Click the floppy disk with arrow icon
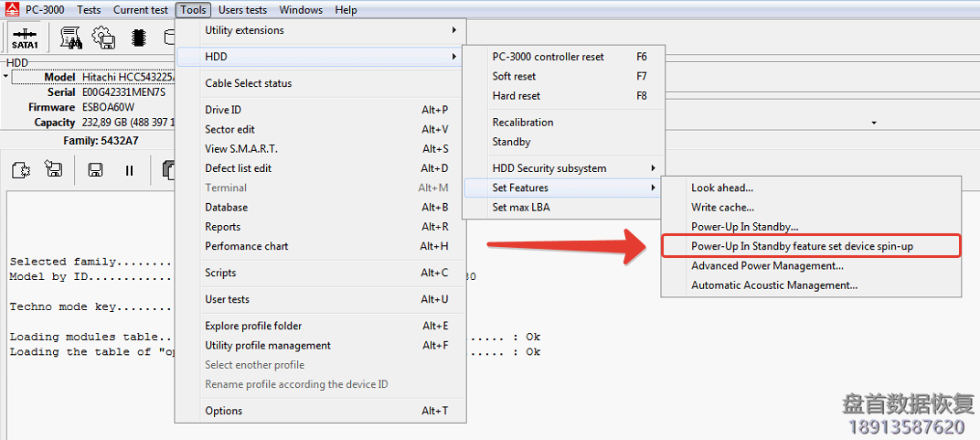The width and height of the screenshot is (980, 440). pos(54,170)
